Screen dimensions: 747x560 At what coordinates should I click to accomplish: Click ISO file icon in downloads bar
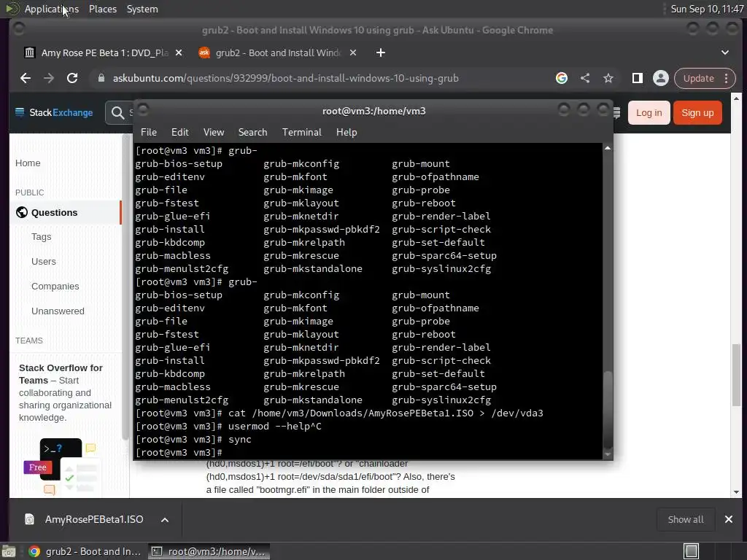pos(29,519)
